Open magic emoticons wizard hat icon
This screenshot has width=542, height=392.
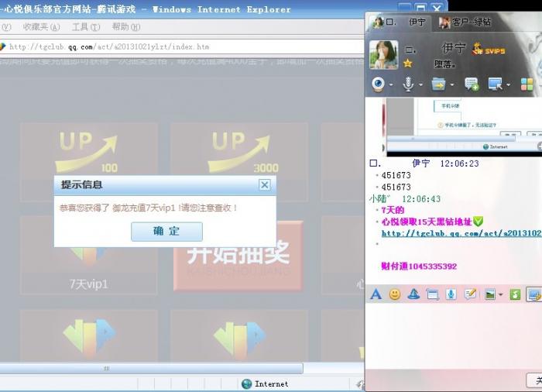tap(413, 294)
